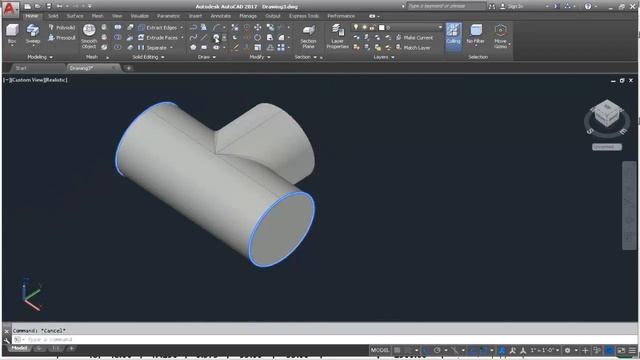
Task: Open workspace switching gear icon
Action: (x=567, y=350)
